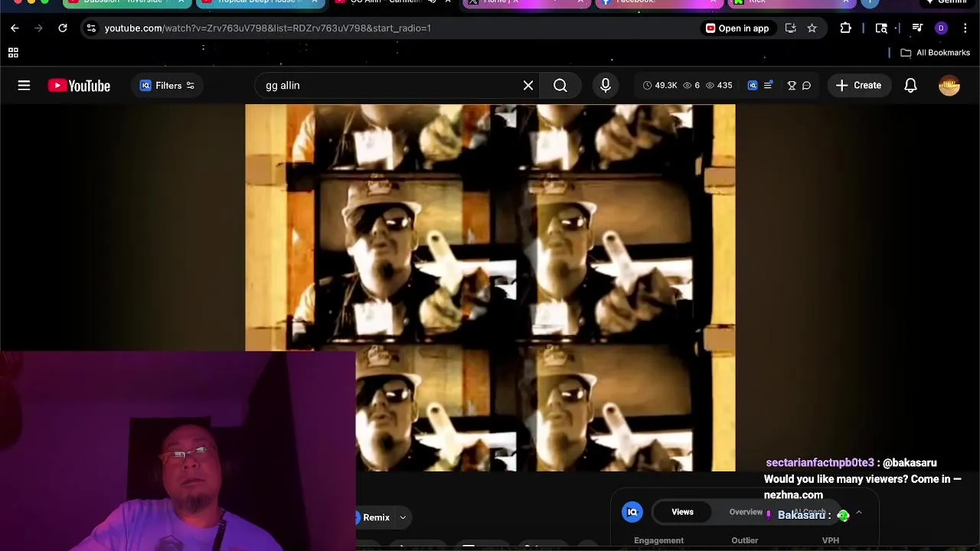Search with voice microphone button
Viewport: 980px width, 551px height.
[x=606, y=86]
